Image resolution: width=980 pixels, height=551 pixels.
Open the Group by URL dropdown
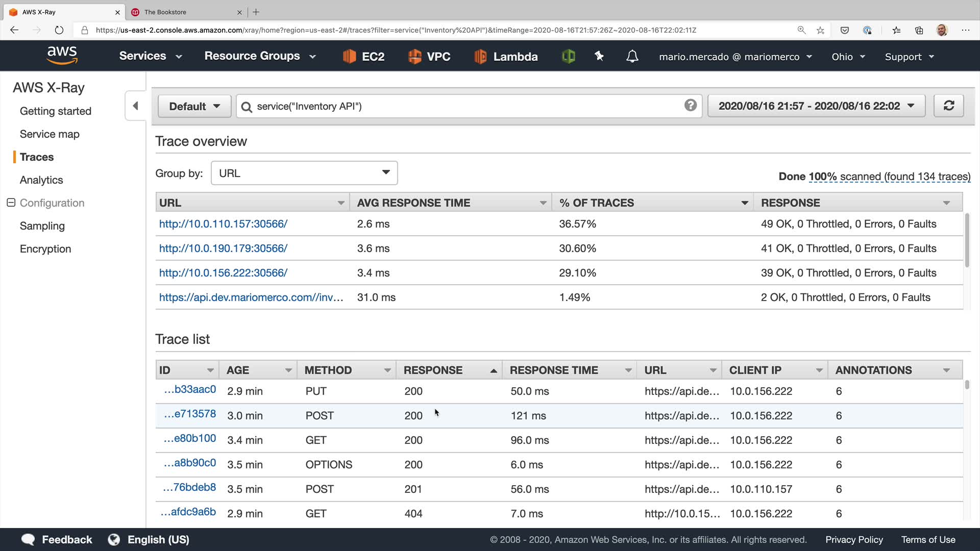[x=304, y=173]
